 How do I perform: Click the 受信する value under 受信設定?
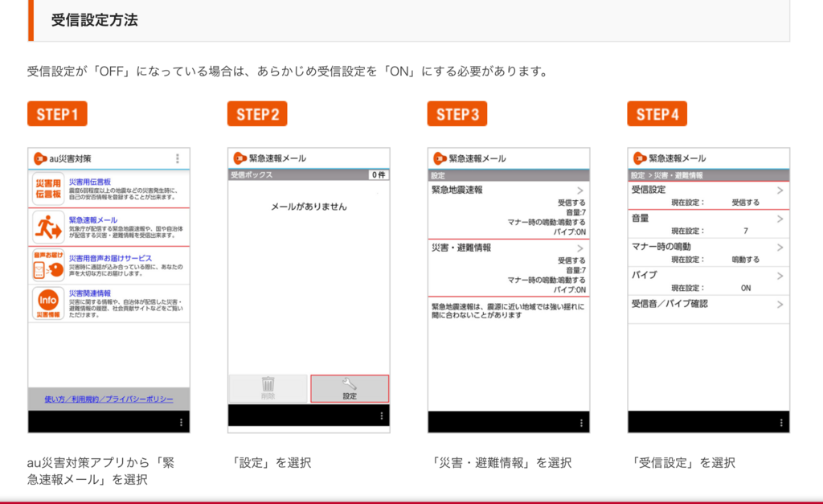[x=745, y=203]
